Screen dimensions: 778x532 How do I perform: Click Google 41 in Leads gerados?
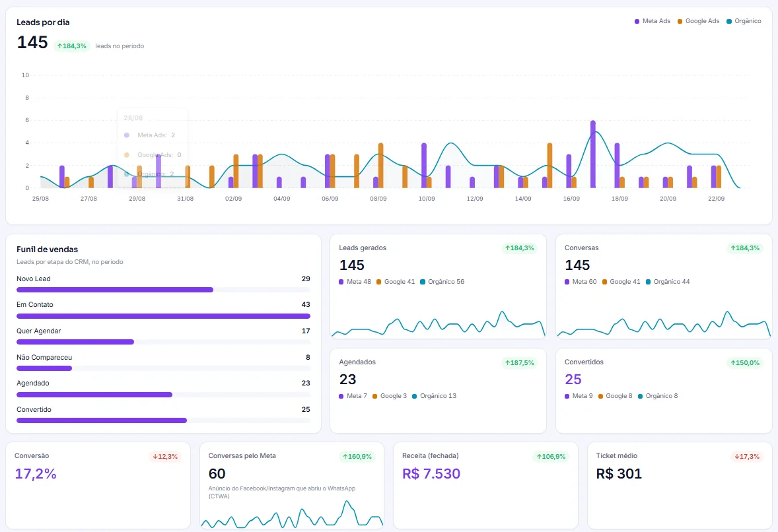[396, 282]
